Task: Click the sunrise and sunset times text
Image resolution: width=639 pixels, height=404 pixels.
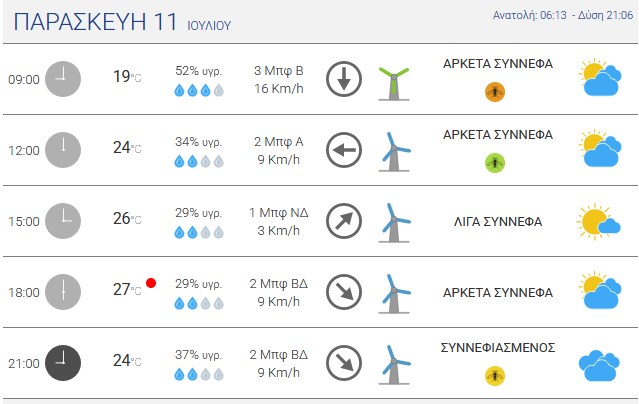Action: point(563,15)
